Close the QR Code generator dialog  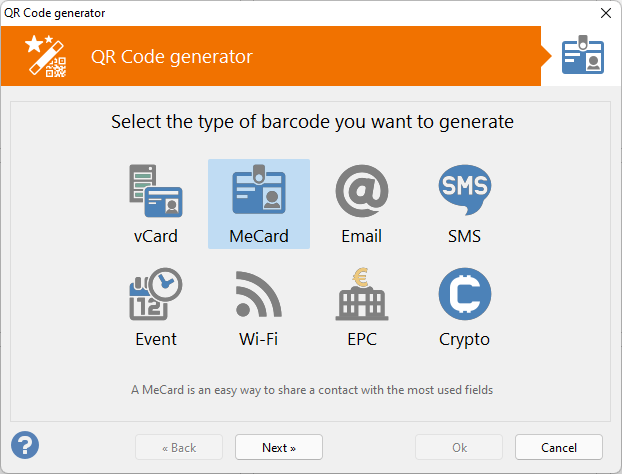(x=605, y=13)
